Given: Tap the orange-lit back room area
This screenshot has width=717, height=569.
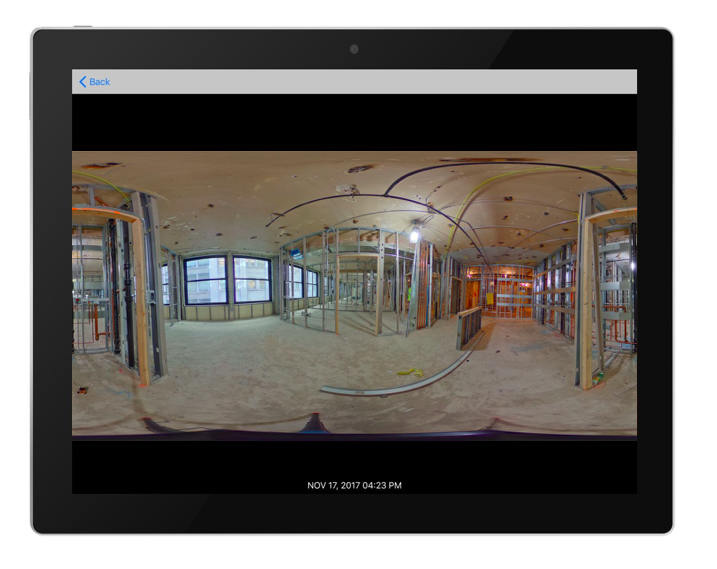Looking at the screenshot, I should pyautogui.click(x=512, y=292).
